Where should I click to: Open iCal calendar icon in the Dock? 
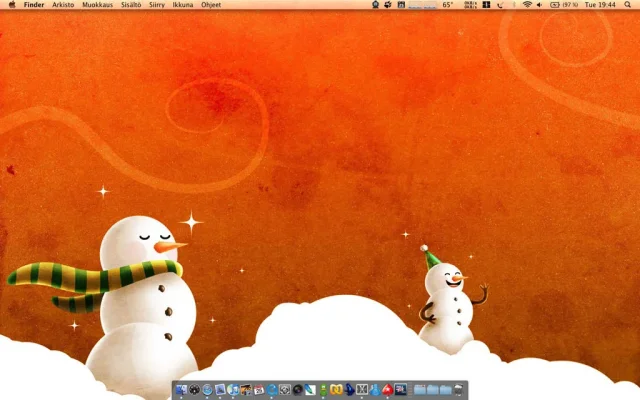tap(259, 389)
